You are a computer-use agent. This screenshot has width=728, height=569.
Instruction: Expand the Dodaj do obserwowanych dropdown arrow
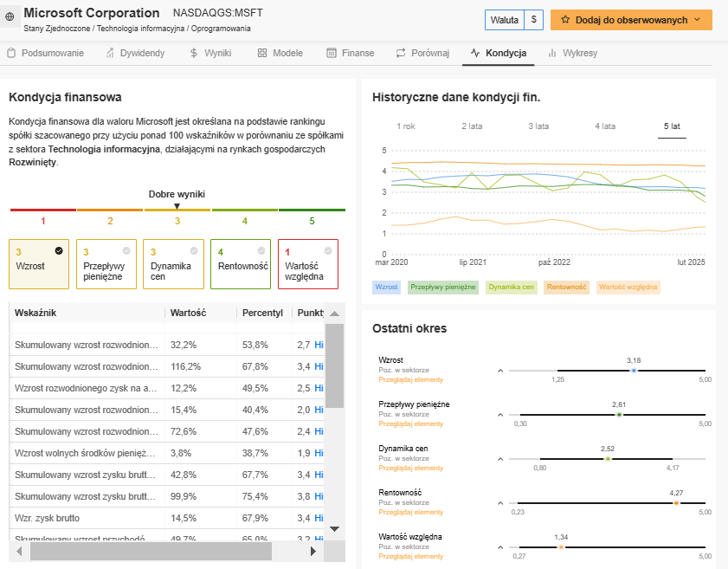pos(698,20)
